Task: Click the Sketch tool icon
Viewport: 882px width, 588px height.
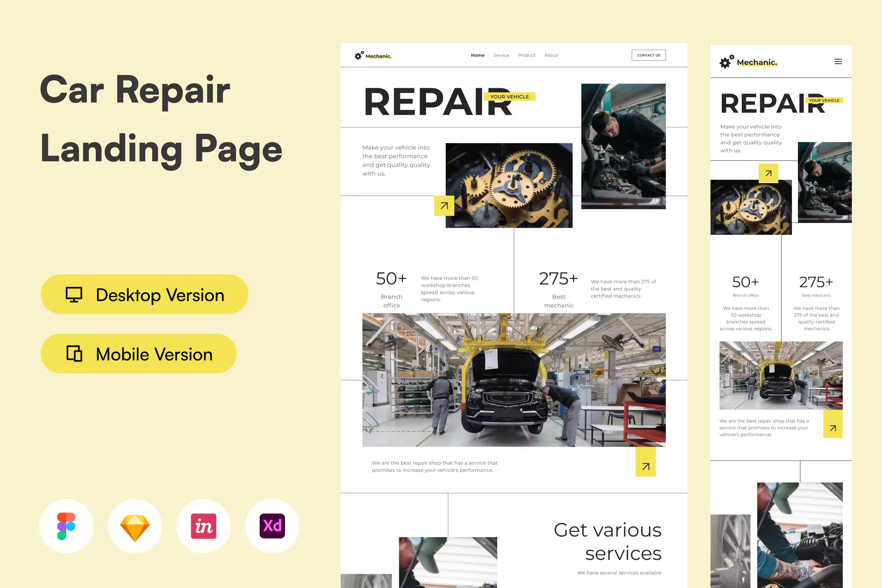Action: [135, 526]
